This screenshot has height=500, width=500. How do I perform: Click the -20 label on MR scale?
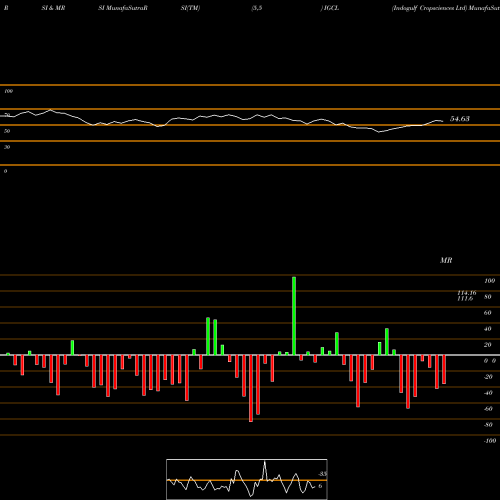point(488,377)
